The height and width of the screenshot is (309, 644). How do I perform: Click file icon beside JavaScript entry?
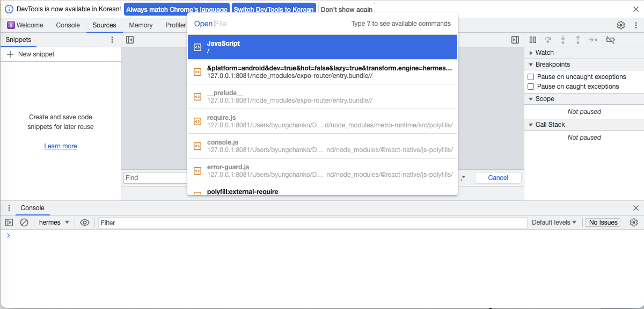tap(197, 47)
